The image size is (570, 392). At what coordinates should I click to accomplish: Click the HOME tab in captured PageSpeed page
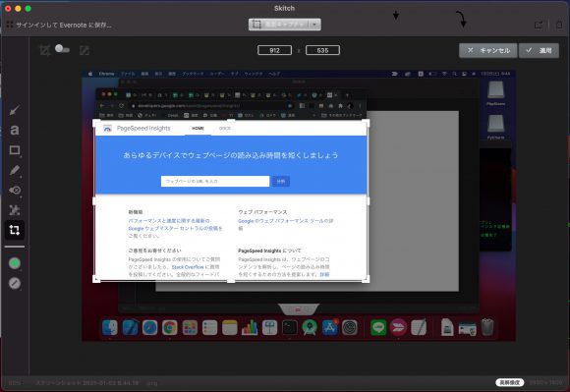point(198,129)
